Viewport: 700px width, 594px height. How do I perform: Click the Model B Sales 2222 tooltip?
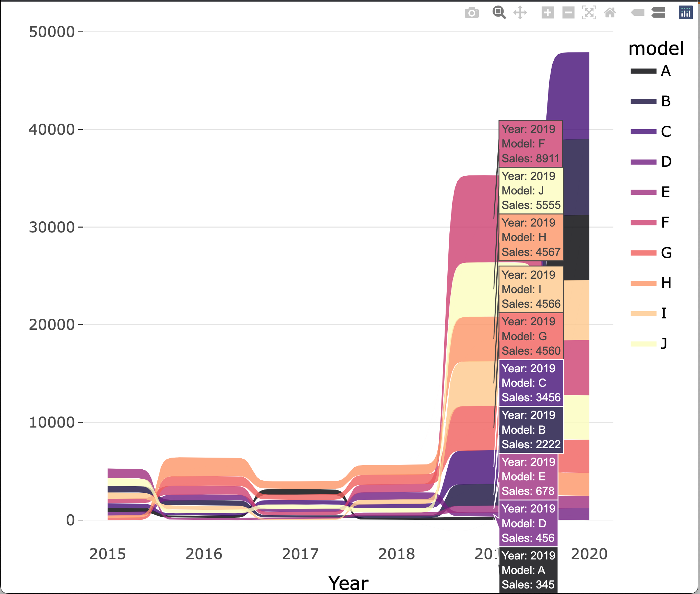(x=531, y=430)
